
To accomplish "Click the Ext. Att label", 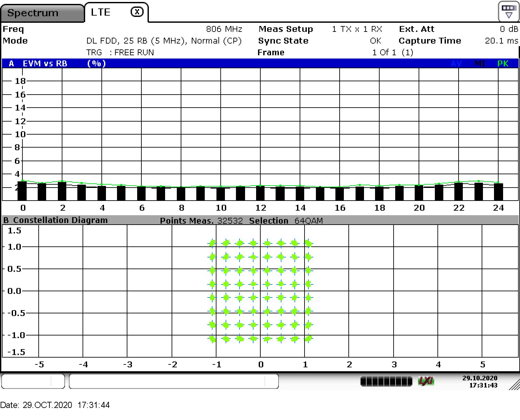I will click(417, 29).
